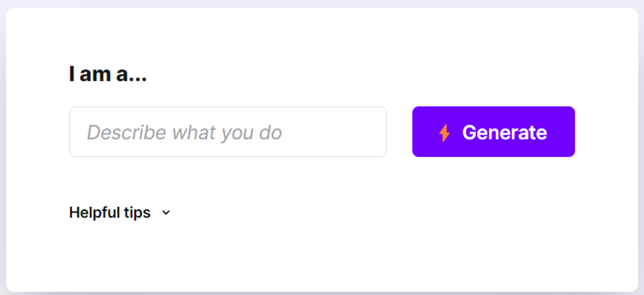Toggle the Helpful tips down arrow

coord(166,213)
